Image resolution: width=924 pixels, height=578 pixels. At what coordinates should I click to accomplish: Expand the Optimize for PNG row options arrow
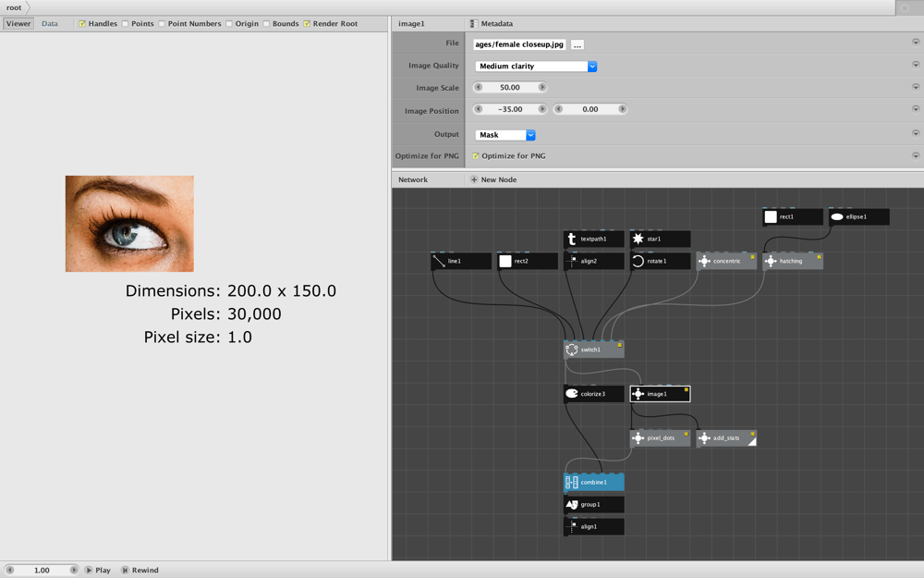(x=915, y=155)
